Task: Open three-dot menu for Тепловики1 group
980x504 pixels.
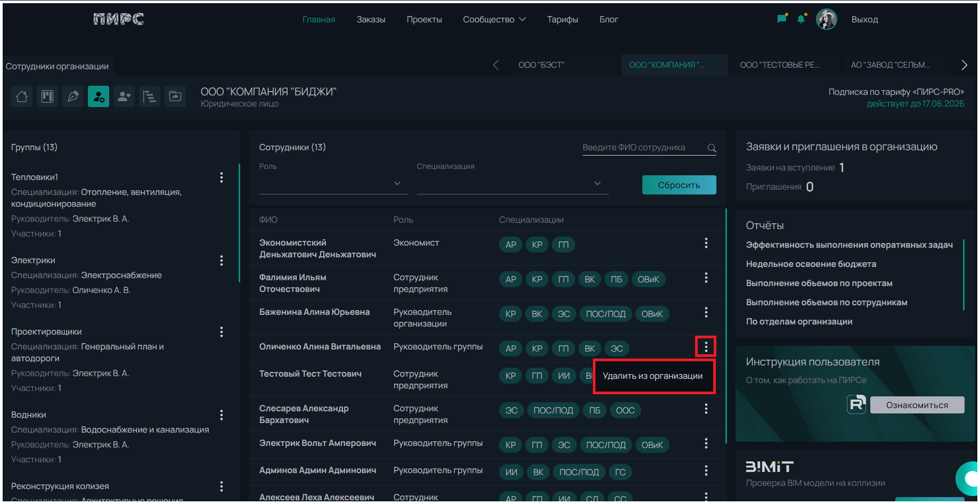Action: pyautogui.click(x=222, y=177)
